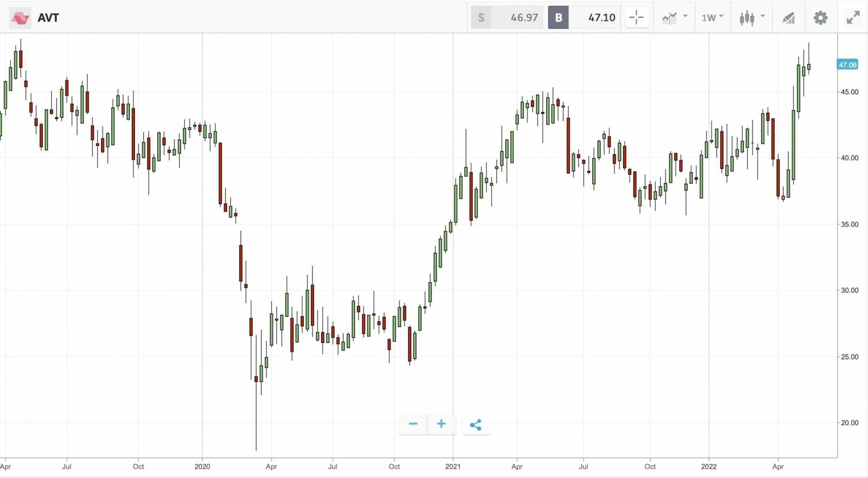
Task: Zoom in chart with plus button
Action: pos(441,424)
